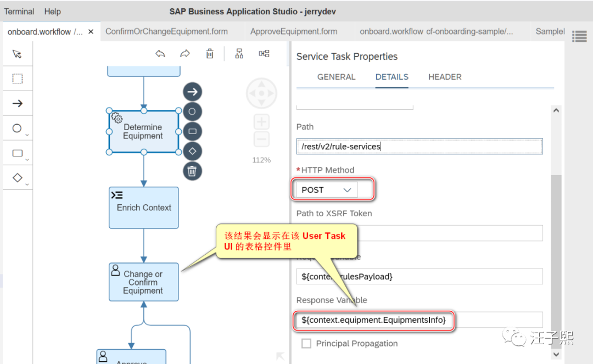This screenshot has width=593, height=364.
Task: Redo the workflow edit
Action: [185, 54]
